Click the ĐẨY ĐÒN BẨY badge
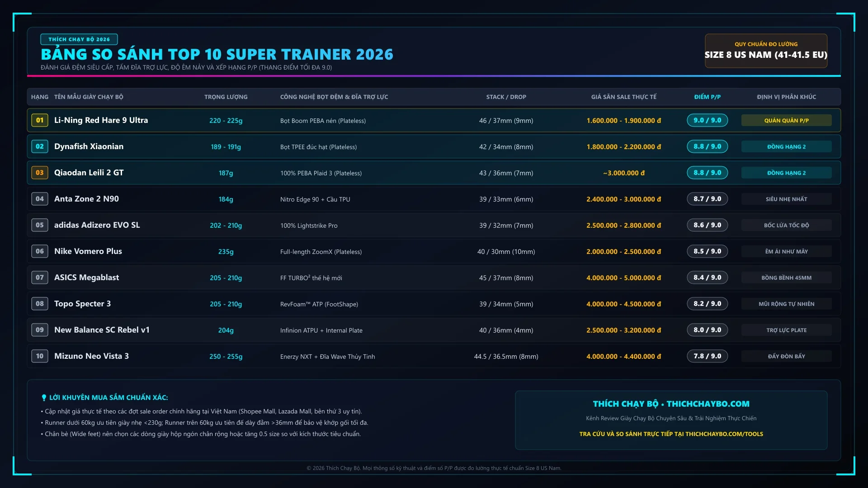Image resolution: width=868 pixels, height=488 pixels. pos(786,356)
